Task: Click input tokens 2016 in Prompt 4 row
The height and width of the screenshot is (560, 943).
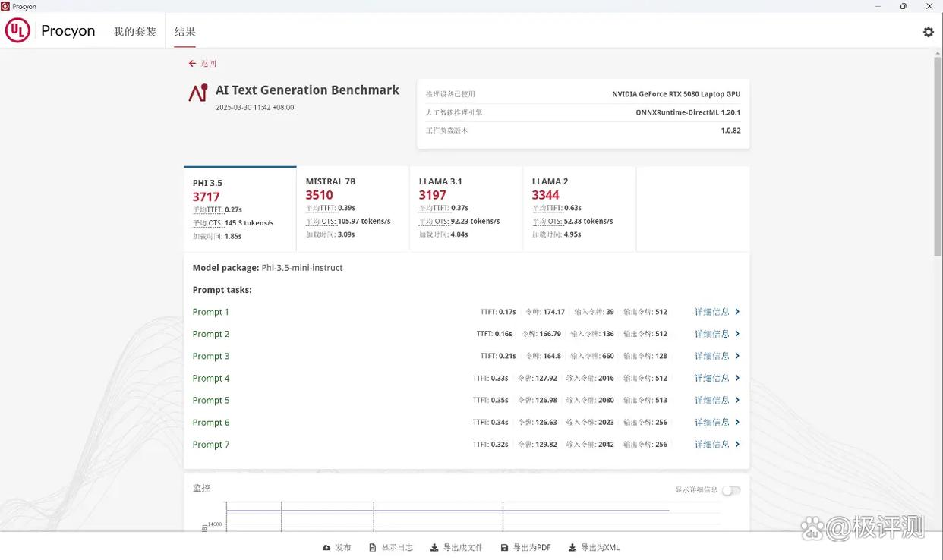Action: pyautogui.click(x=606, y=378)
